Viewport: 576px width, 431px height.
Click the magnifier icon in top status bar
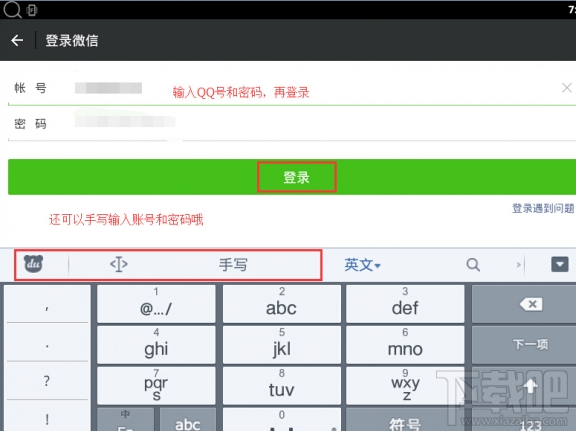point(12,9)
